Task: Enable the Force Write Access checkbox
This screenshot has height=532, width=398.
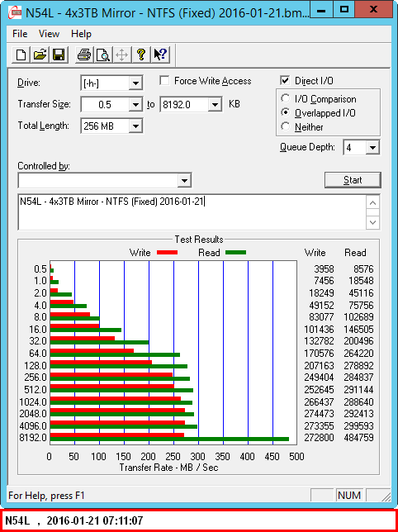Action: pyautogui.click(x=165, y=81)
